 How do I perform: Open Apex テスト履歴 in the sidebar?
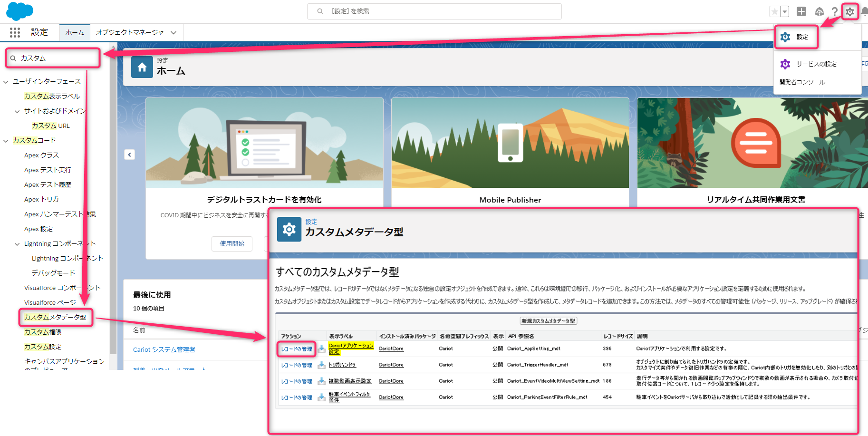[x=48, y=184]
